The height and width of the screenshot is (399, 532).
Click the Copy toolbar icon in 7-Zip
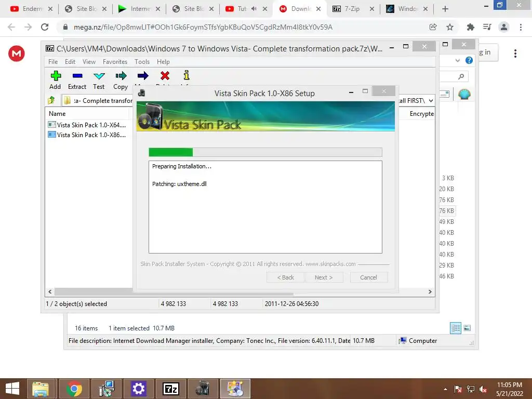click(x=121, y=81)
